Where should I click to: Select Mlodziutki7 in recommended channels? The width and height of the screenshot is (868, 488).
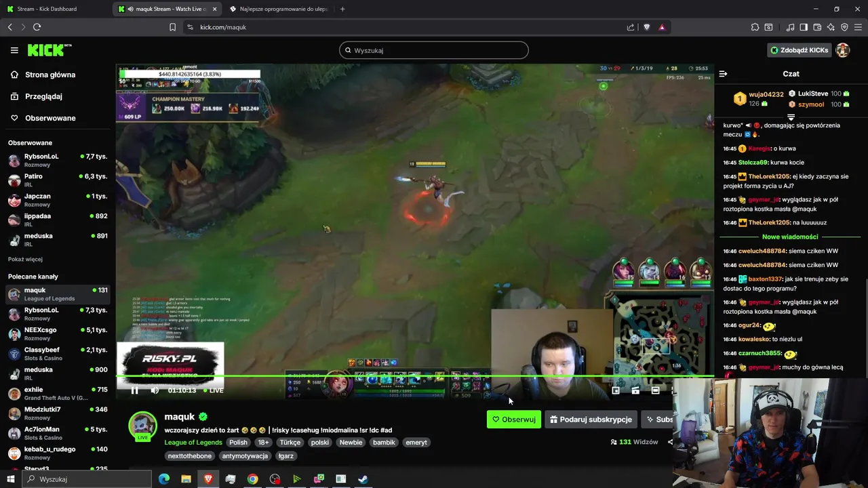pos(58,413)
